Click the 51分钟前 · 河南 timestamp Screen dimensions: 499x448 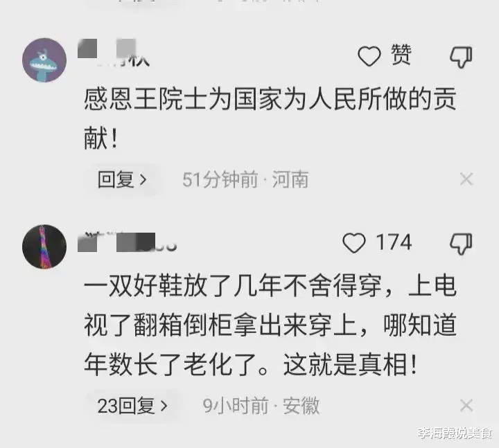245,179
